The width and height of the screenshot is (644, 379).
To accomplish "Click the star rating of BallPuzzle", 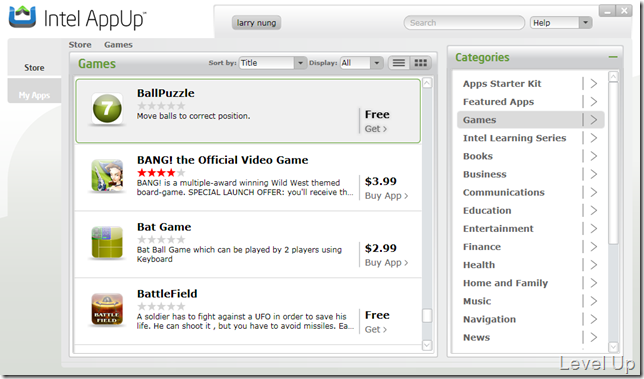I will (x=161, y=106).
